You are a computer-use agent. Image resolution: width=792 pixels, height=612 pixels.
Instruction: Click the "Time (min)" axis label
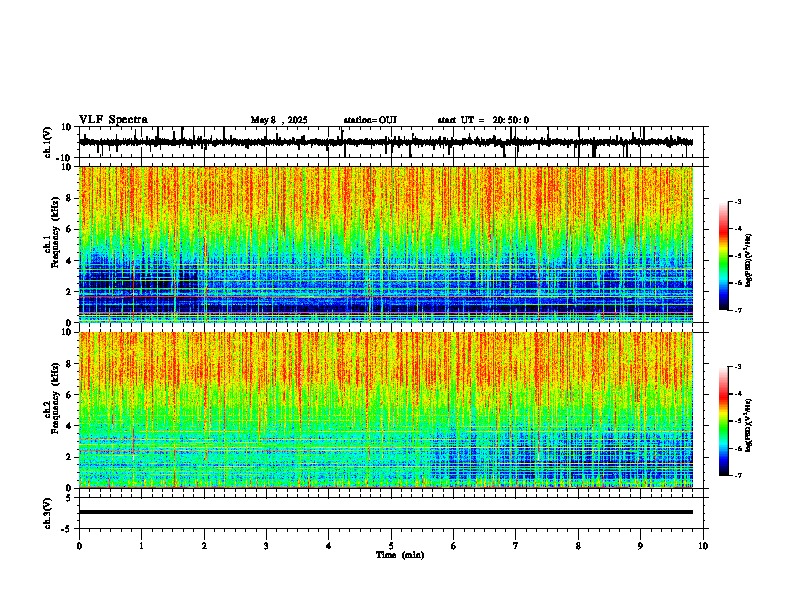pos(400,555)
